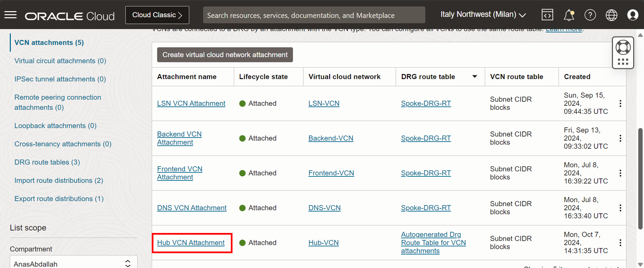Open the hamburger navigation menu
Viewport: 644px width, 268px height.
[x=10, y=15]
